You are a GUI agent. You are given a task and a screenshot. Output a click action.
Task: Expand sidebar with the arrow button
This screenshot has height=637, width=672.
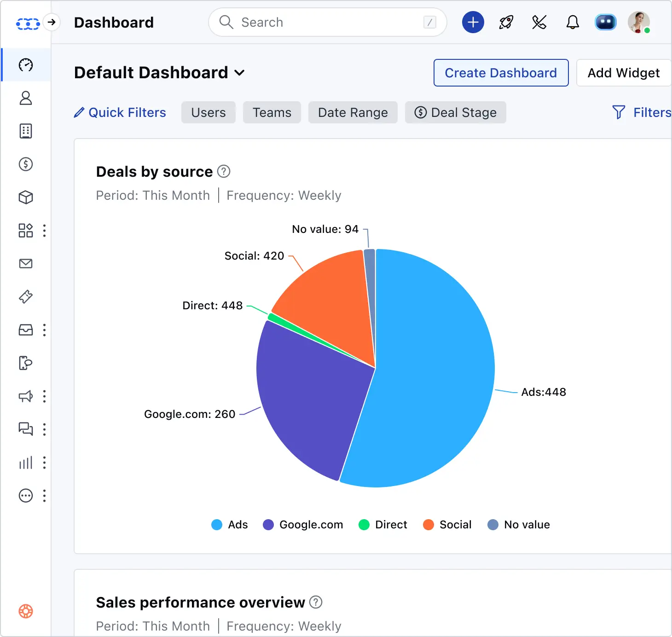(52, 22)
